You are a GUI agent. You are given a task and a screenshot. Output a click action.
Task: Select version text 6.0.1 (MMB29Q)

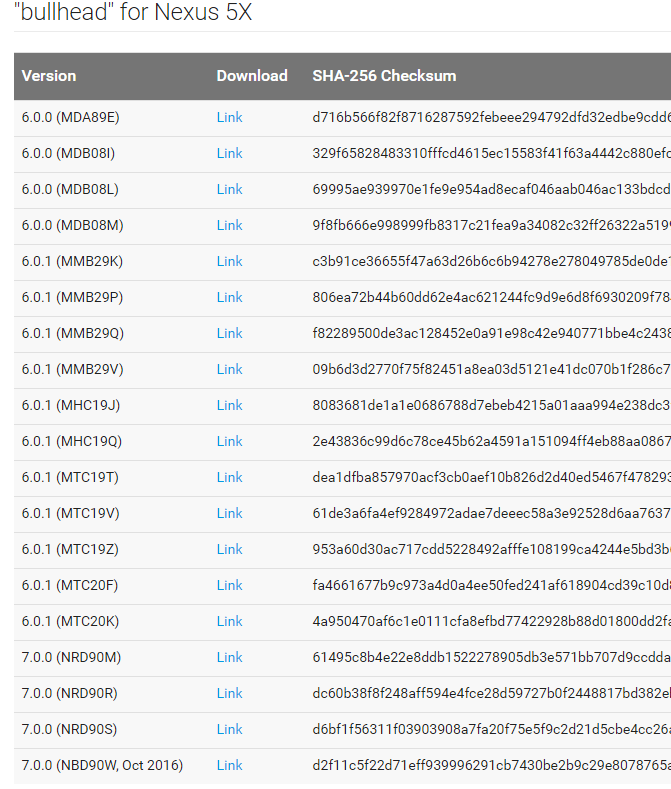point(72,333)
